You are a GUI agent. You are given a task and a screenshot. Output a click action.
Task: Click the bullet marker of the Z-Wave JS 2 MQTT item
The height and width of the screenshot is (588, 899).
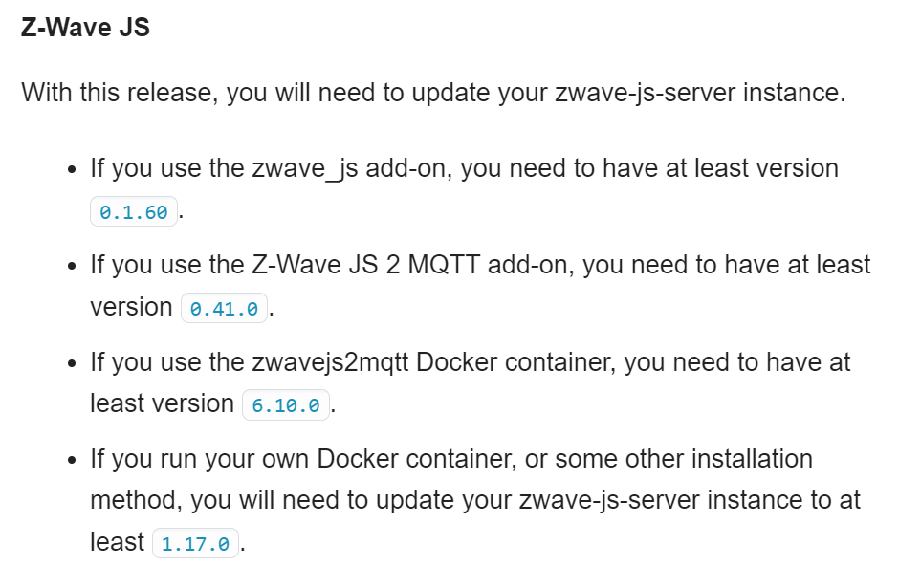[x=72, y=267]
